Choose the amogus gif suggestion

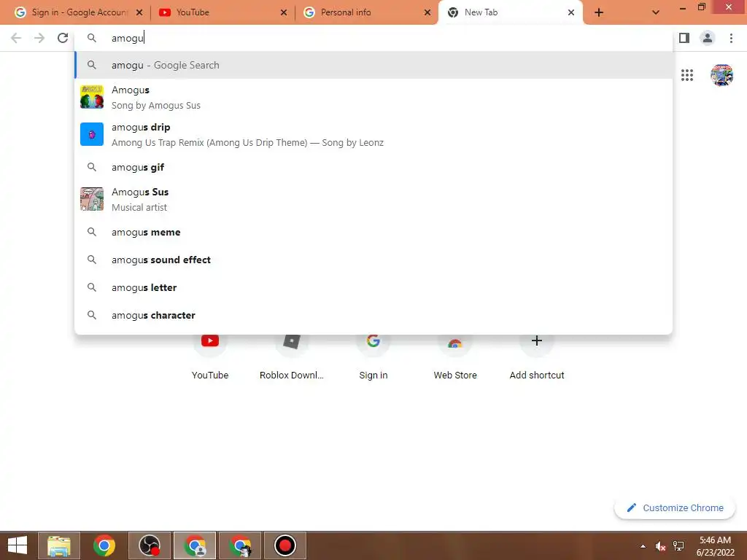(373, 167)
